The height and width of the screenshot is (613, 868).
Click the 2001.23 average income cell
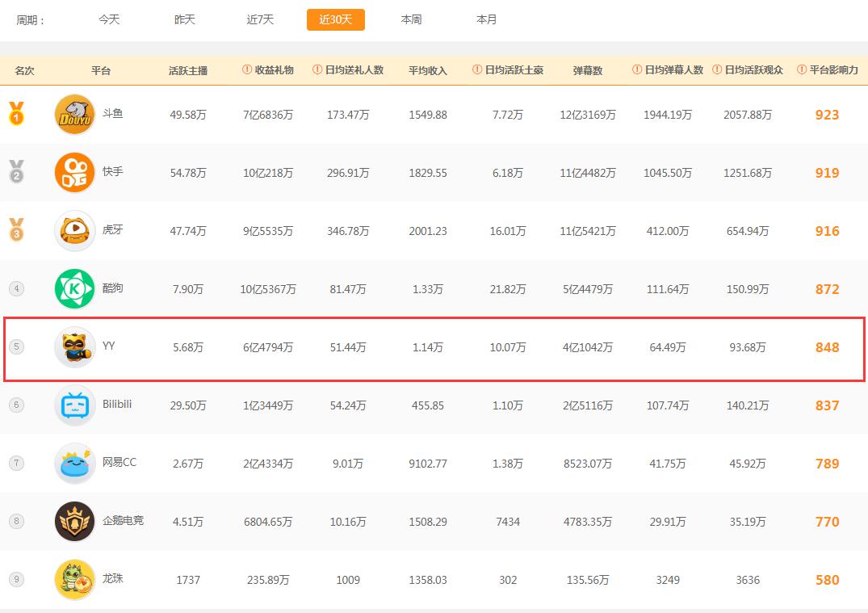(428, 231)
